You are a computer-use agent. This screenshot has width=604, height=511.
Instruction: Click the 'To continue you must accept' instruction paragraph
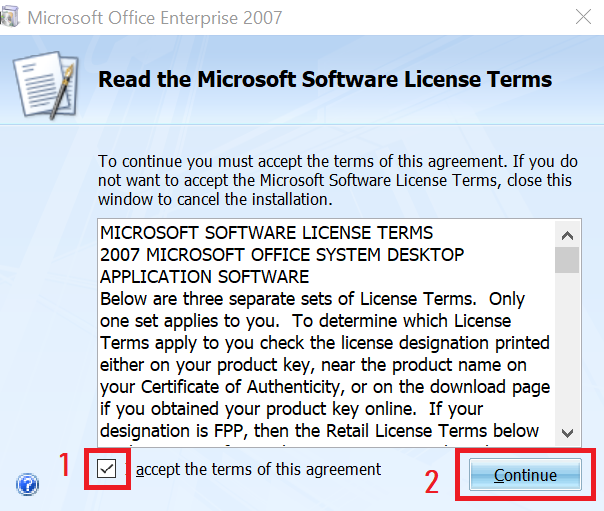pos(338,180)
